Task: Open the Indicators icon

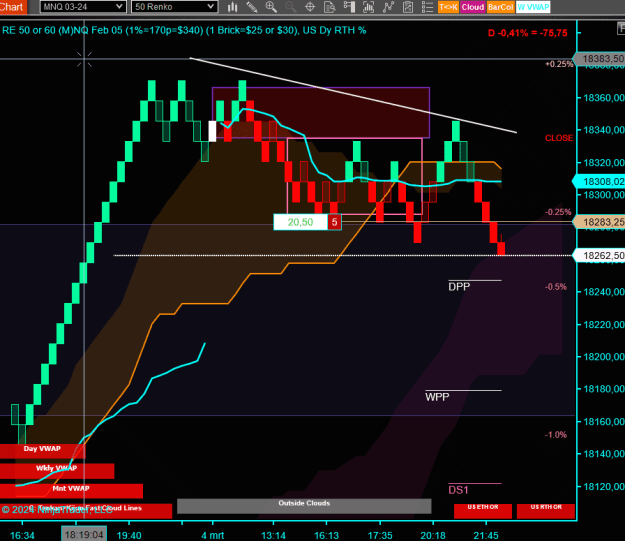Action: coord(388,7)
